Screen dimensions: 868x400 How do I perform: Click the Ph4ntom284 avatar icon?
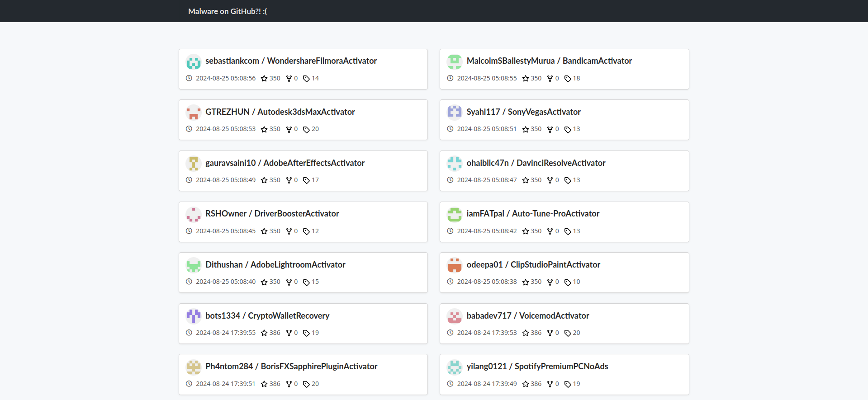pos(194,367)
